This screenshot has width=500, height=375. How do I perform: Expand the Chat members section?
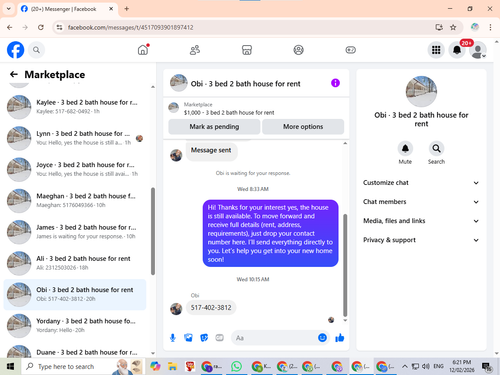click(421, 202)
